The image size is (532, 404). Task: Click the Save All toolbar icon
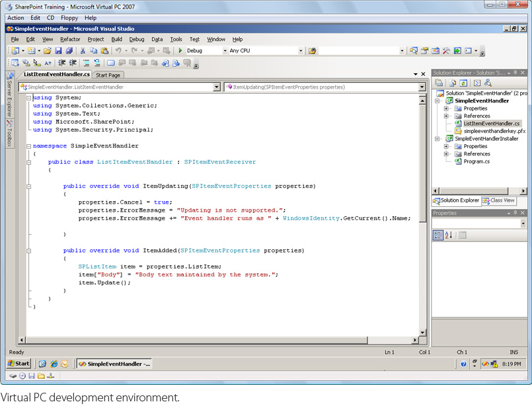69,51
